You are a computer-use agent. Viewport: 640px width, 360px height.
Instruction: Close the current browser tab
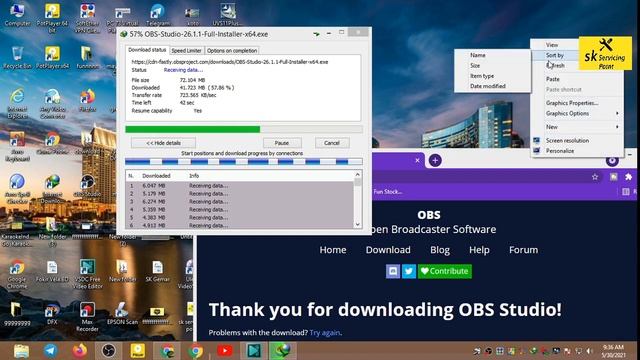pyautogui.click(x=417, y=160)
